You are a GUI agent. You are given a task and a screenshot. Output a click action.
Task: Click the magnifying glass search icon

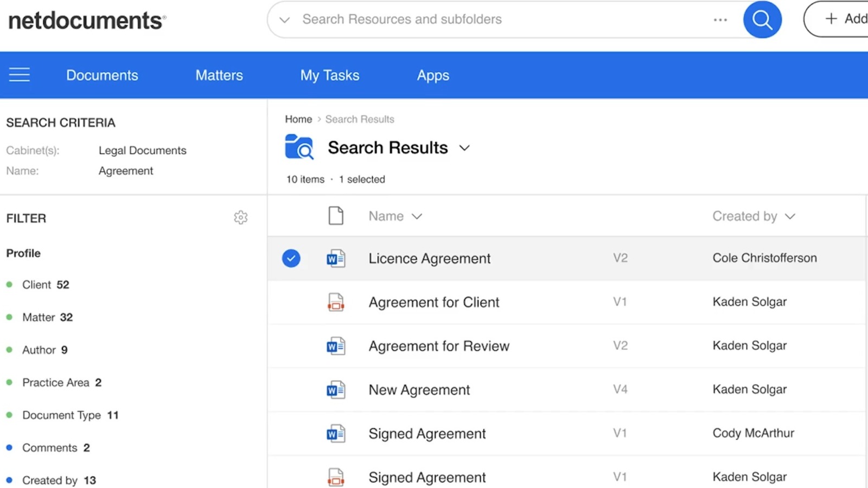click(762, 19)
